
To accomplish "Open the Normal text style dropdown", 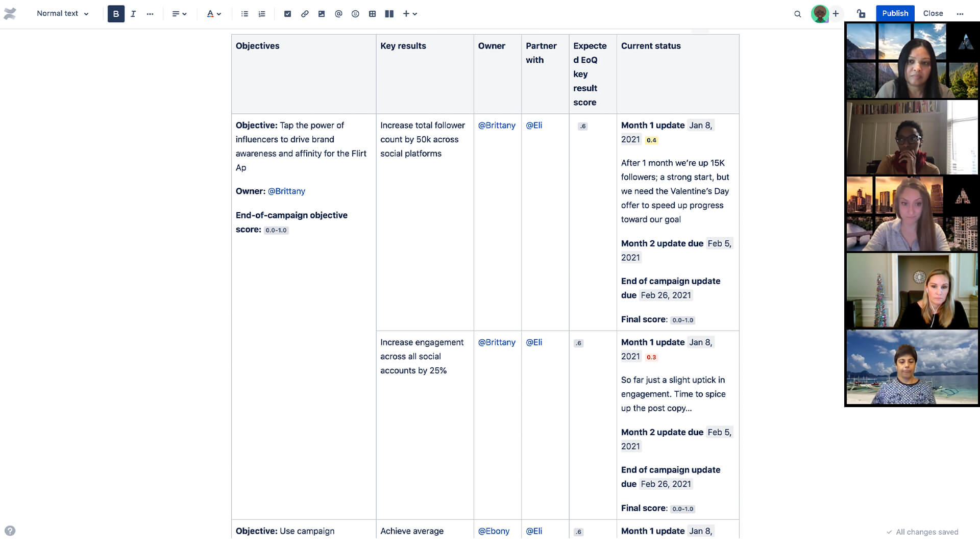I will 62,13.
